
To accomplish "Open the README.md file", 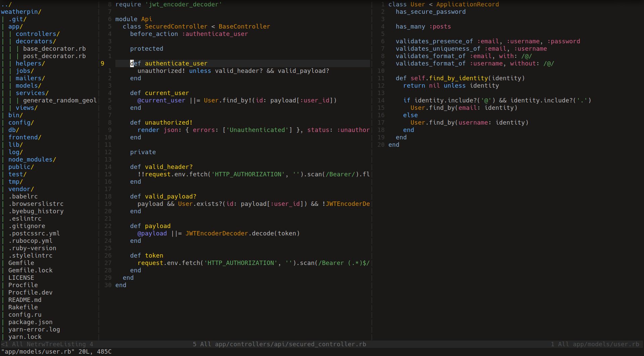I will pos(25,300).
